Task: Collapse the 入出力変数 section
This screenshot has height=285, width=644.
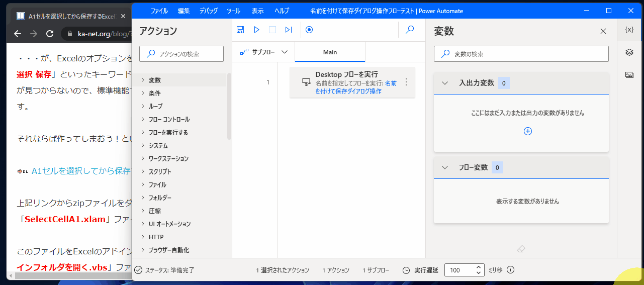Action: [445, 83]
